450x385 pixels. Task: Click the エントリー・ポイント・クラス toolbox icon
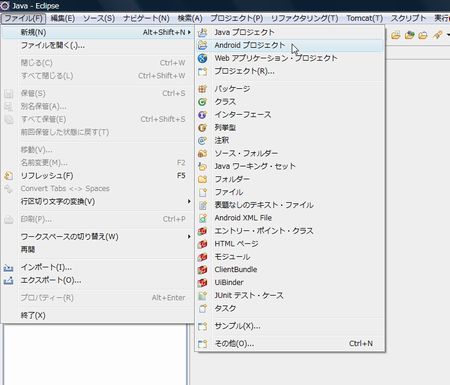(202, 231)
